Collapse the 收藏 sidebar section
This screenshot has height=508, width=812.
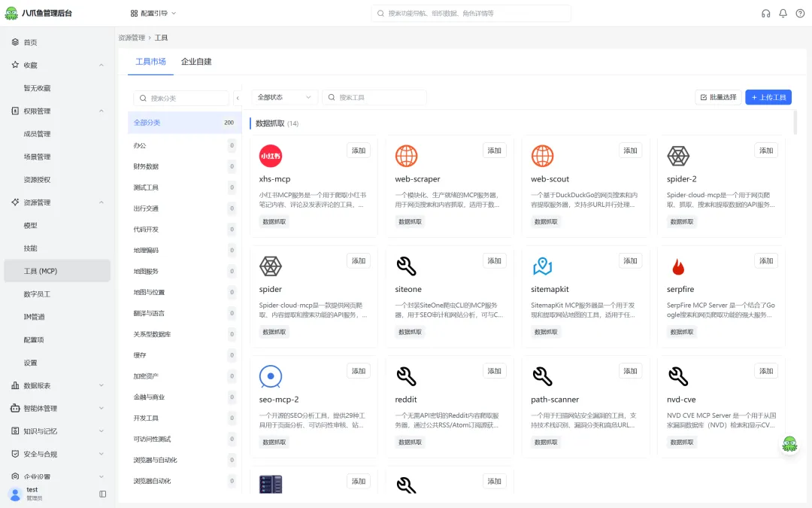coord(101,65)
